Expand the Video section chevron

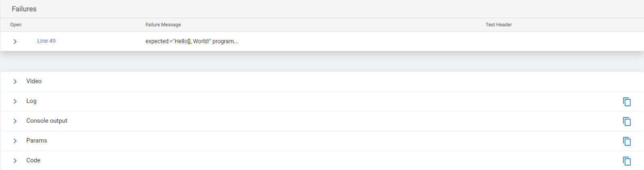tap(15, 82)
